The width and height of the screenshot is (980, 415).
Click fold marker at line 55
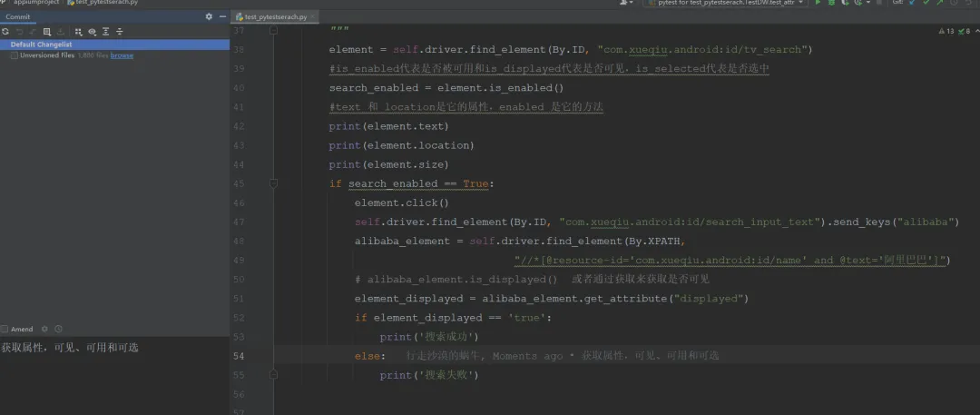click(273, 375)
